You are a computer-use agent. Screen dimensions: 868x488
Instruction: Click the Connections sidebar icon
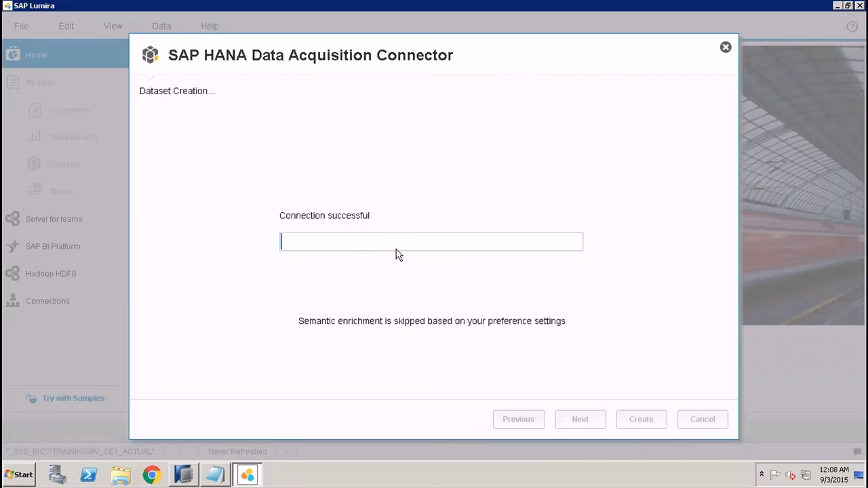pyautogui.click(x=12, y=301)
